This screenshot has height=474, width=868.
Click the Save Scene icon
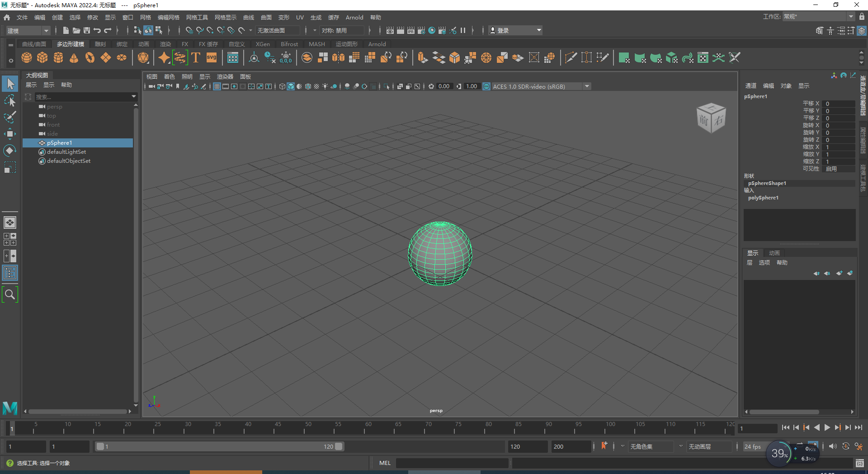pyautogui.click(x=87, y=30)
